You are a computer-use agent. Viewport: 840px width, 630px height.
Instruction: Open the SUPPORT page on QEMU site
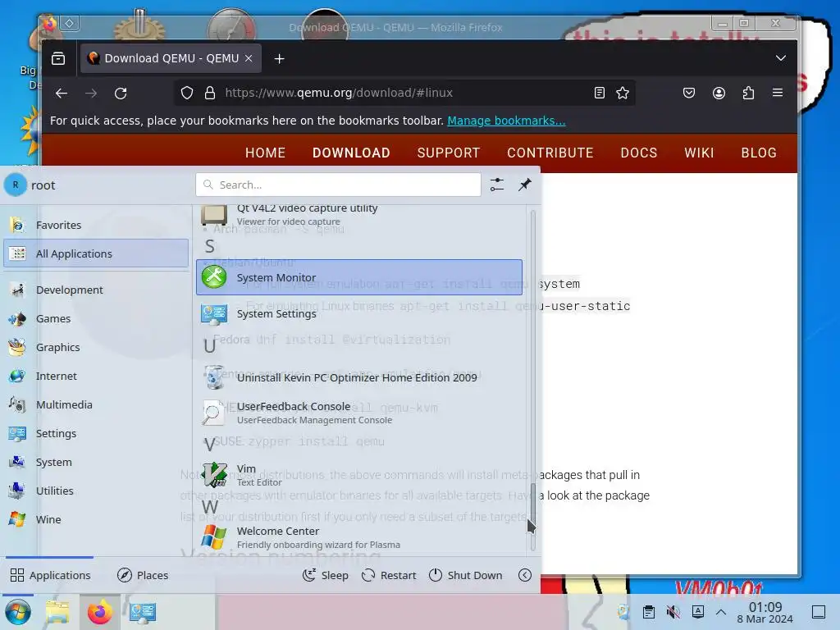point(449,153)
